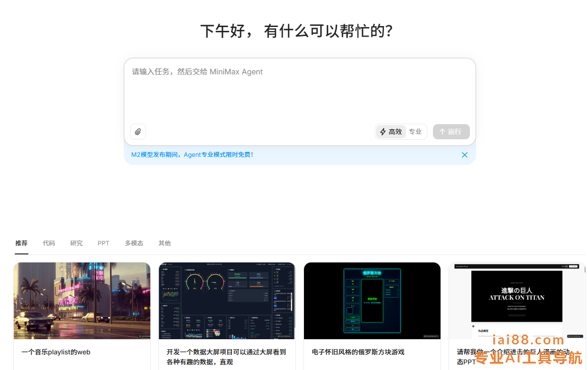Switch to the 代码 tab
Screen dimensions: 588x370
coord(49,243)
